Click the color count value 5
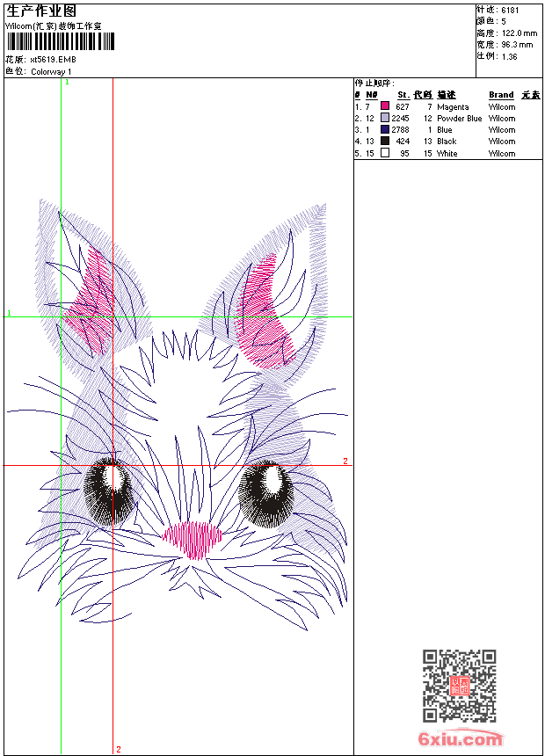 pos(504,22)
